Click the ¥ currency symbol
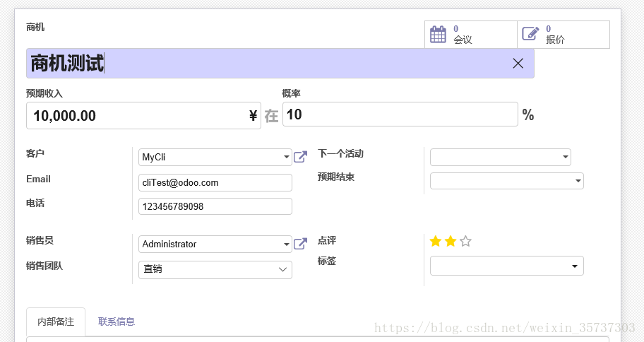 [253, 116]
